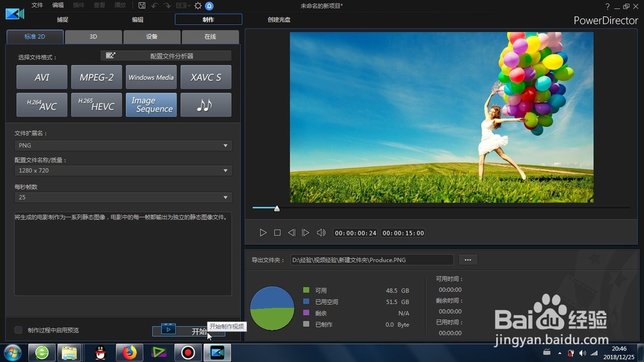This screenshot has height=362, width=644.
Task: Click the 51.5 GB used value
Action: [x=397, y=301]
